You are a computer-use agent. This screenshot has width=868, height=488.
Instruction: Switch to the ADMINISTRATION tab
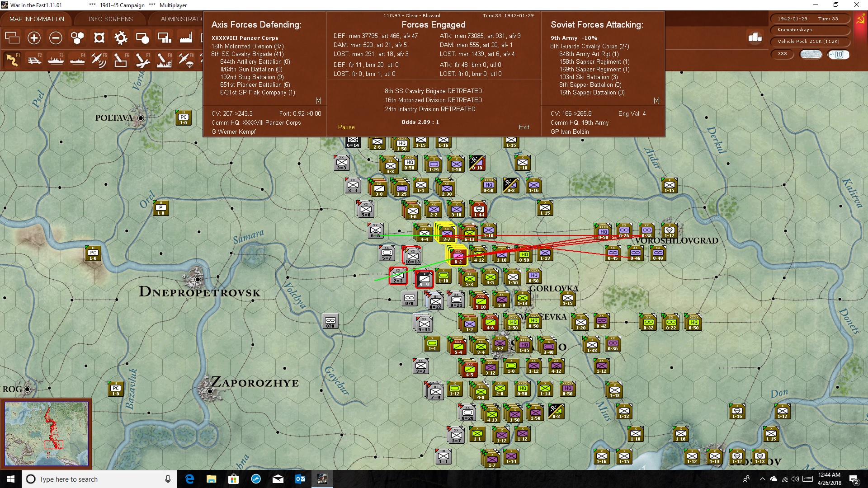pyautogui.click(x=181, y=19)
